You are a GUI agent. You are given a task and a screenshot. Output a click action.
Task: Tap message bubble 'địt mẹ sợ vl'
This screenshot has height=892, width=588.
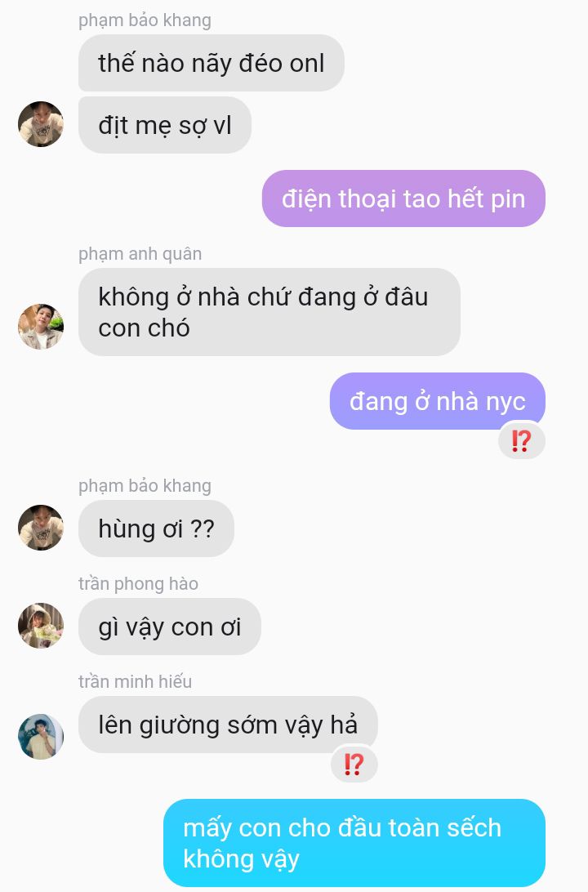(165, 125)
